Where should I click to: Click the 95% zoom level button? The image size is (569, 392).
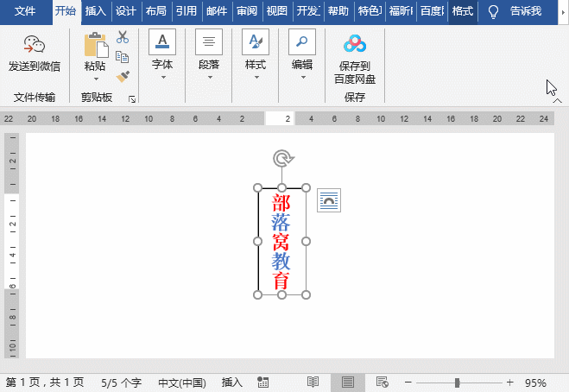coord(535,382)
